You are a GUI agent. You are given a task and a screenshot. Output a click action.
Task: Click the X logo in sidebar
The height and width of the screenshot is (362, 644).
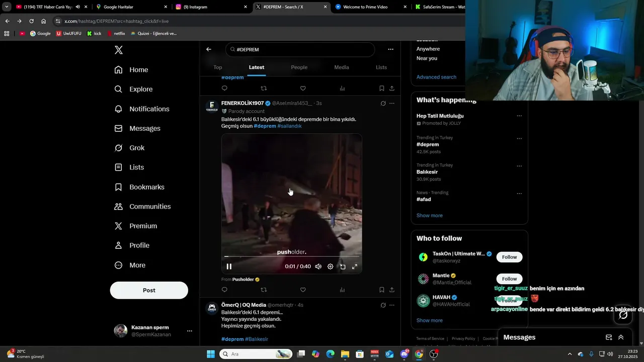click(x=118, y=50)
